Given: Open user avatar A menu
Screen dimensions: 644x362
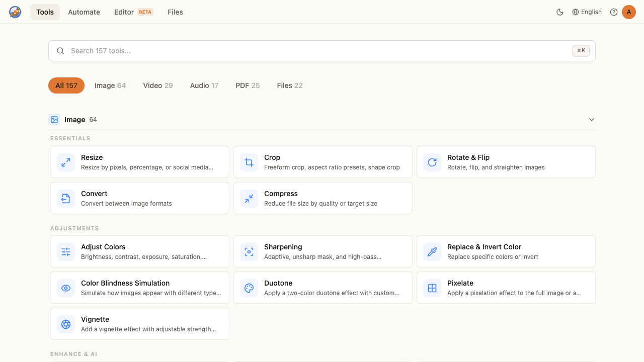Looking at the screenshot, I should click(x=629, y=12).
